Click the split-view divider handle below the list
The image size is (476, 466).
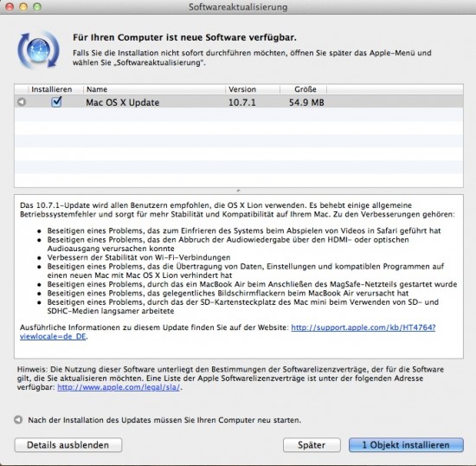coord(239,191)
